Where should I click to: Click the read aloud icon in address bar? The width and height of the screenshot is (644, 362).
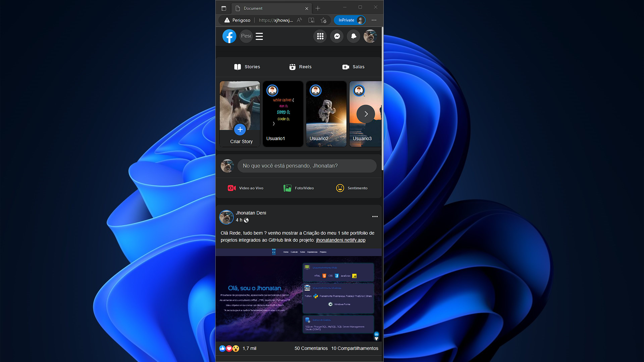click(300, 20)
